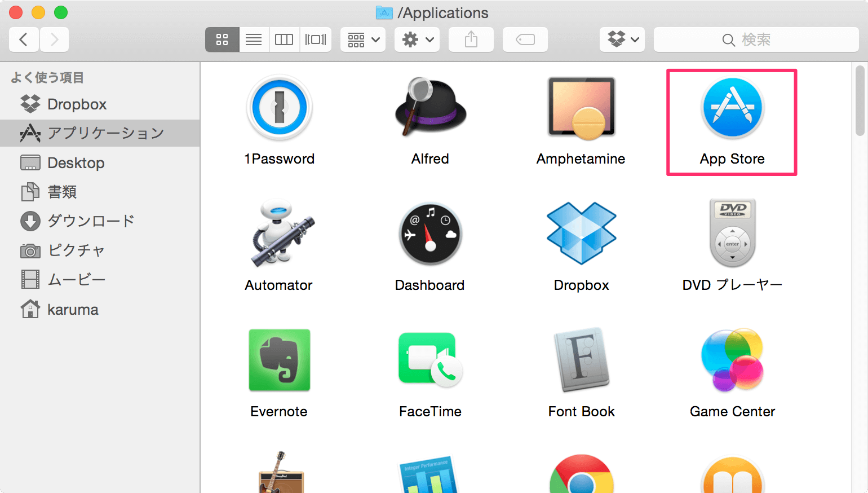Open the action gear menu
868x493 pixels.
coord(417,39)
